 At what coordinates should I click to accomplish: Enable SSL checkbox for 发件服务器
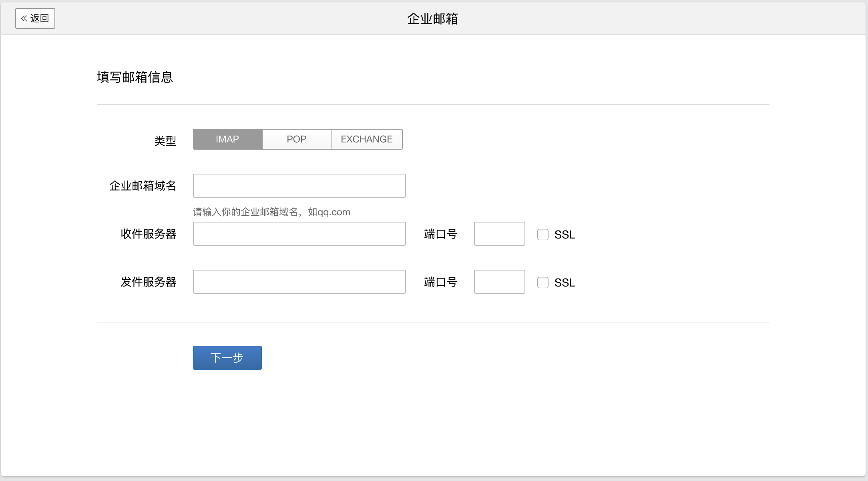543,283
